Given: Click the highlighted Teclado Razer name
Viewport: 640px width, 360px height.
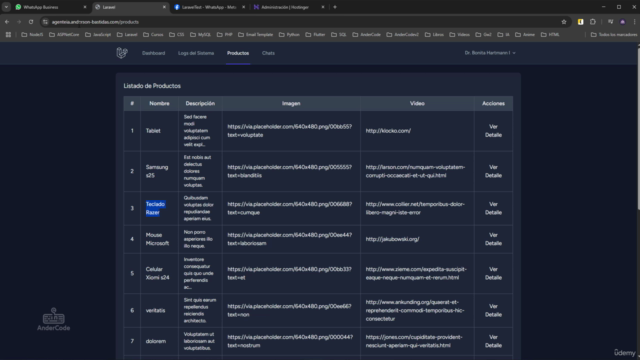Looking at the screenshot, I should point(155,208).
